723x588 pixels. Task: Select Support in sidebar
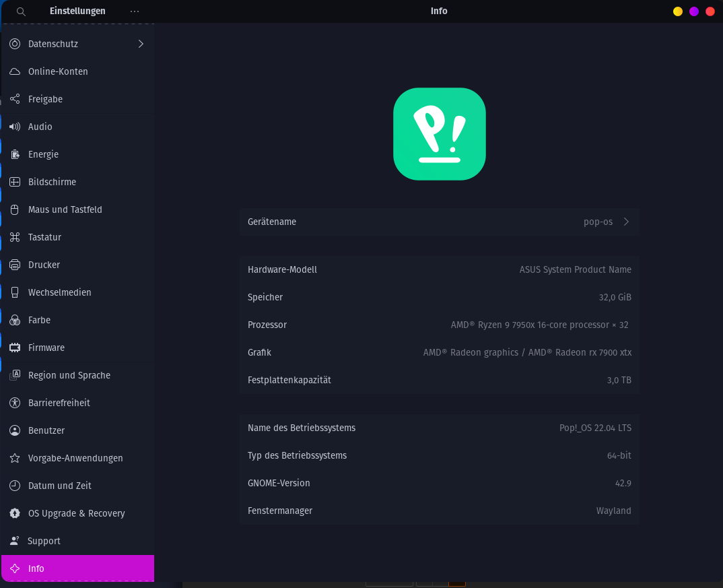pos(78,541)
